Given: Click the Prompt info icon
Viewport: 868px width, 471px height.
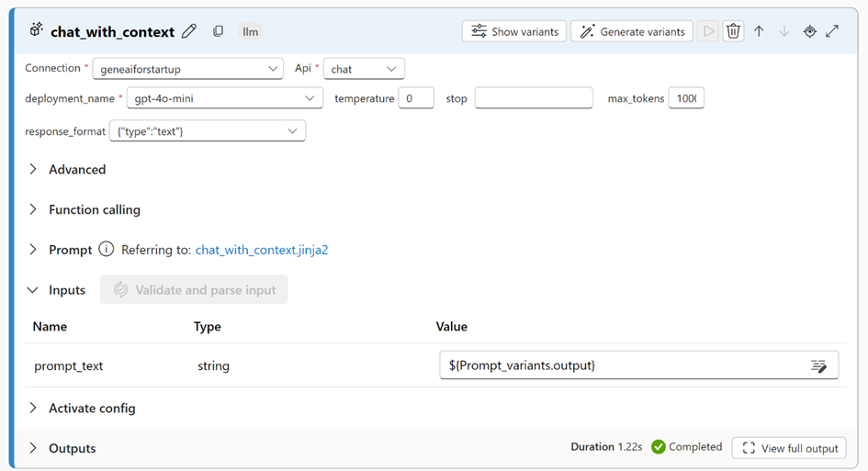Looking at the screenshot, I should 106,250.
